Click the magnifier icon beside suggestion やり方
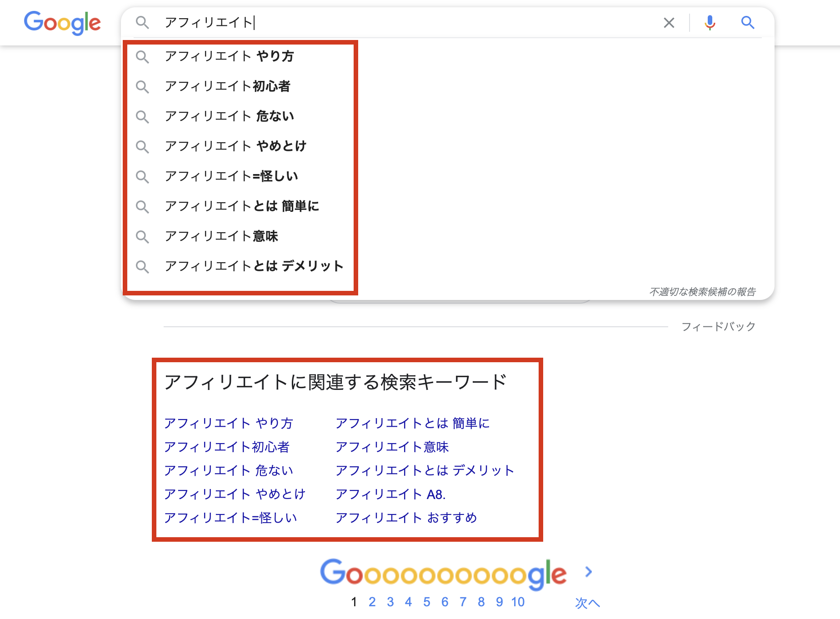The width and height of the screenshot is (840, 619). click(x=143, y=57)
